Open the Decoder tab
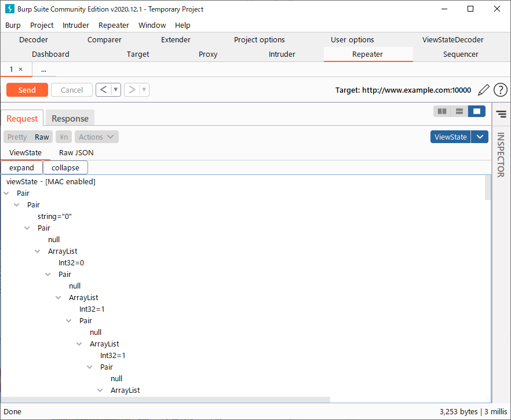This screenshot has width=511, height=420. [x=34, y=40]
